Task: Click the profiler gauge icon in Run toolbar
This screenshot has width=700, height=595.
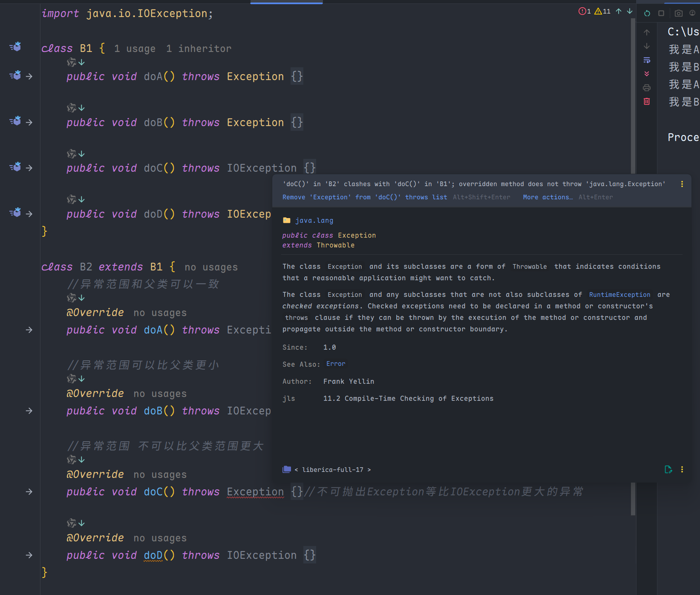Action: coord(692,13)
